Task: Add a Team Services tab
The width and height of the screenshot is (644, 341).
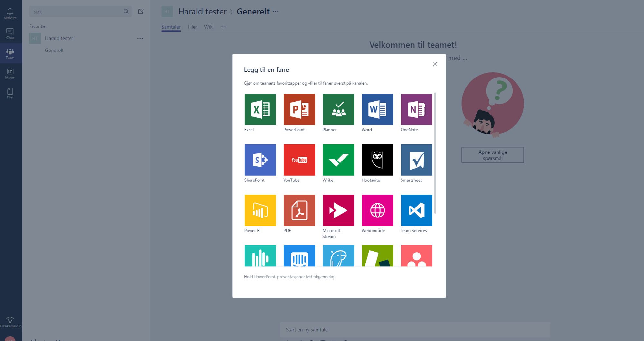Action: (x=416, y=210)
